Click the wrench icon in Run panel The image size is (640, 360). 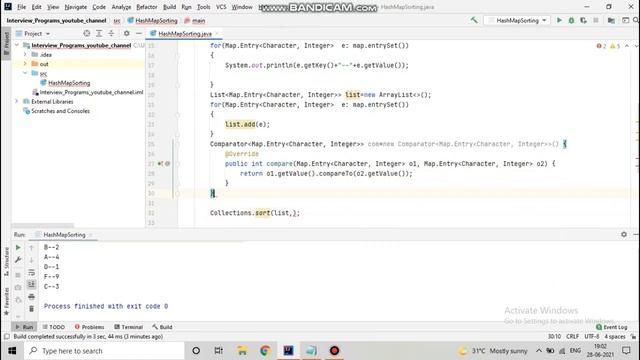[x=18, y=260]
